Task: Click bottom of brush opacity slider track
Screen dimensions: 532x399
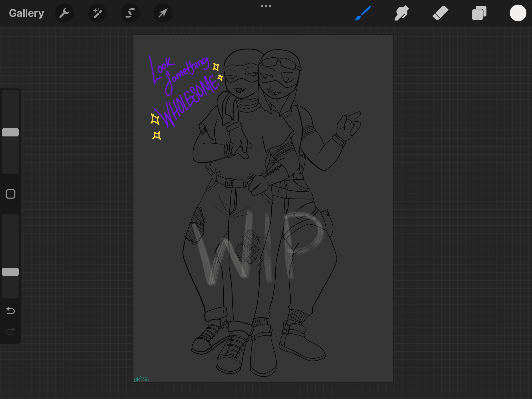Action: (x=10, y=294)
